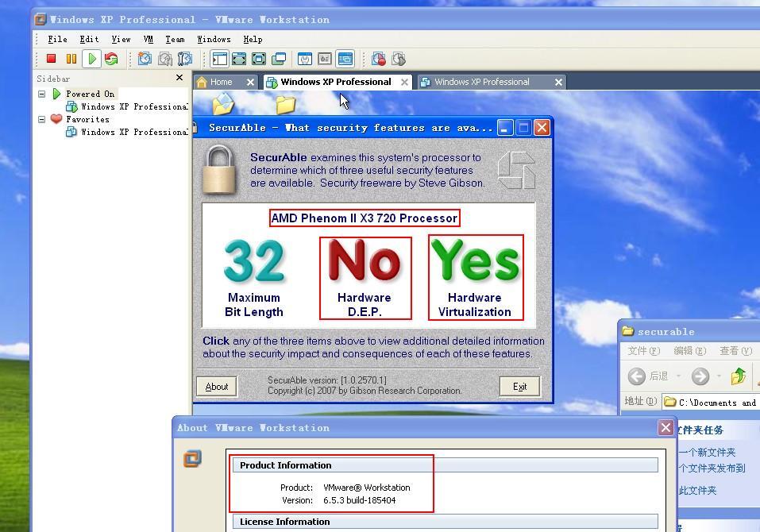Screen dimensions: 760x532
Task: Suspend the VM with the pause icon
Action: [71, 59]
